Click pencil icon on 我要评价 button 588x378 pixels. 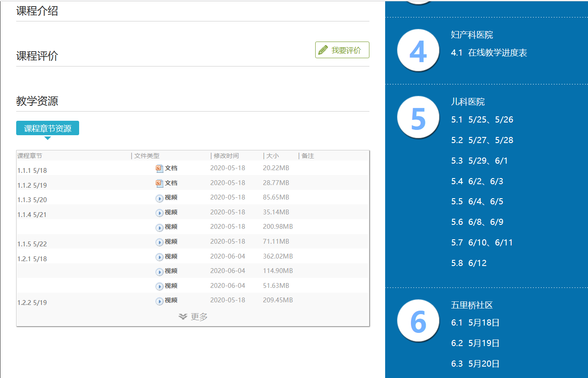323,50
